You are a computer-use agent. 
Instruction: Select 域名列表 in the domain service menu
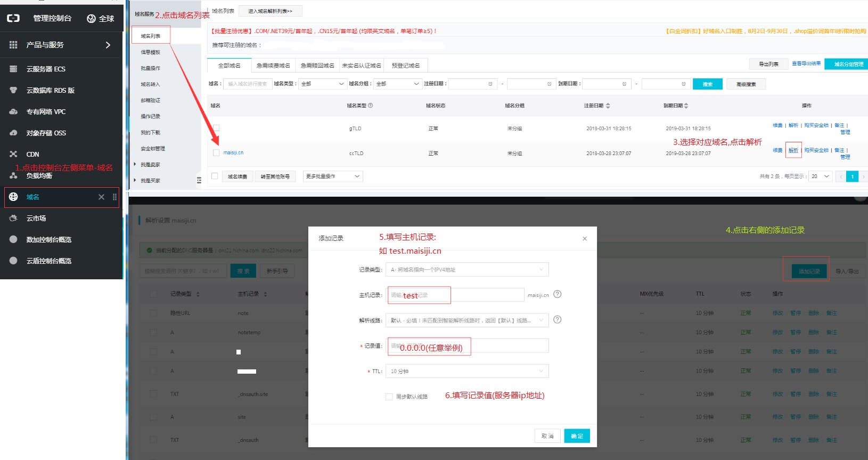151,36
